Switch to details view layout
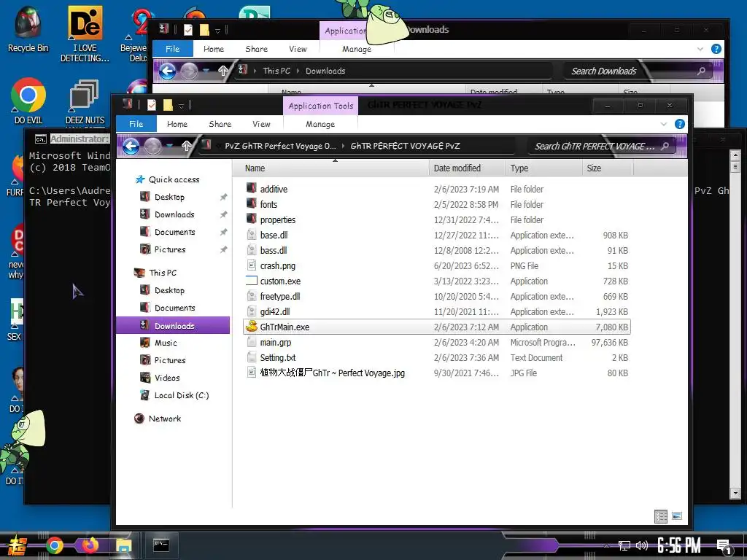This screenshot has width=747, height=560. click(x=661, y=516)
